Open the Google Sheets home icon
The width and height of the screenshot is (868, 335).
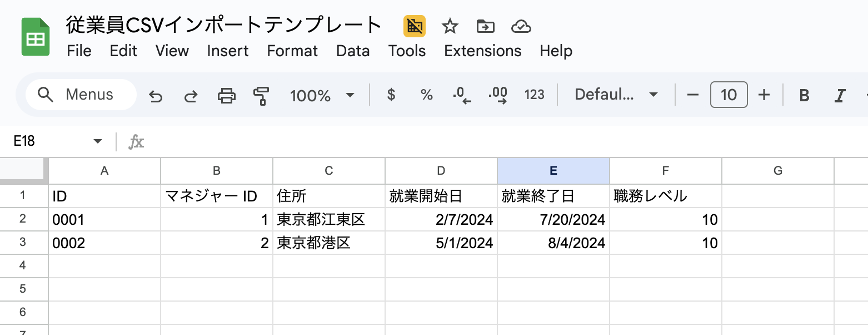point(36,37)
